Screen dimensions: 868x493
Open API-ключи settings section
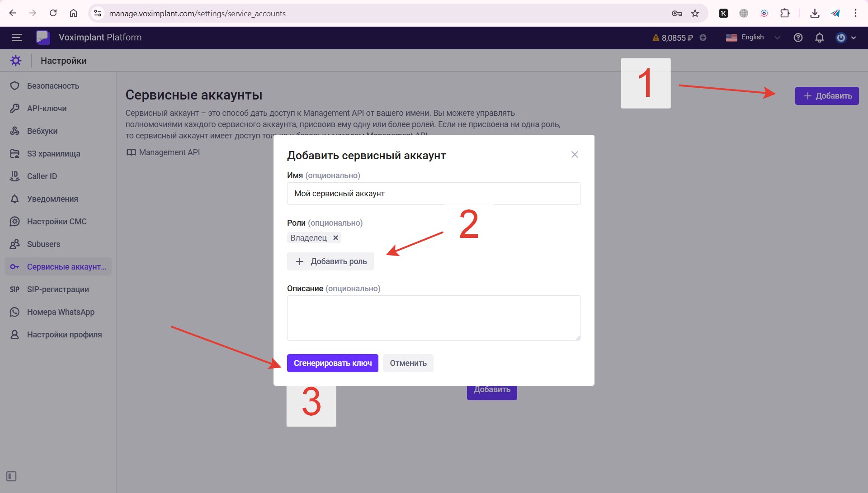47,109
